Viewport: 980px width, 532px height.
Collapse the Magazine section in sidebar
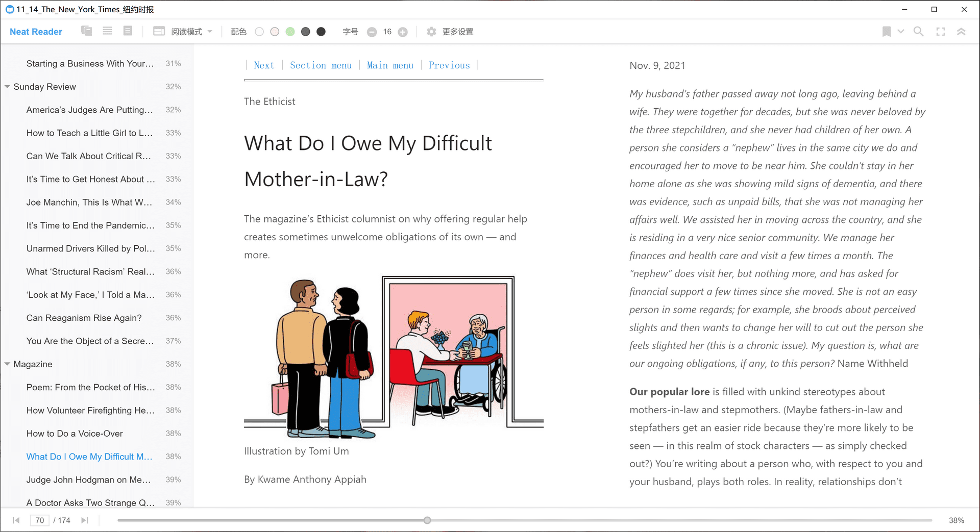[7, 364]
